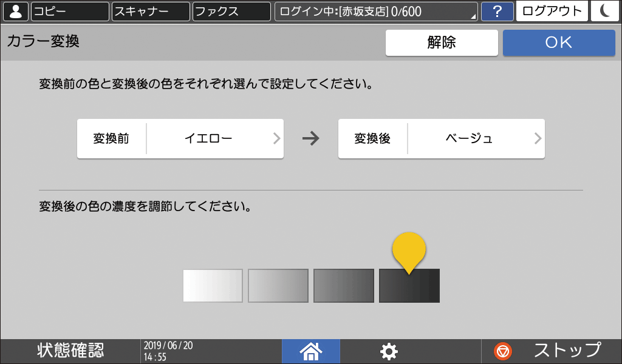The width and height of the screenshot is (622, 364).
Task: Select the second-lightest density swatch
Action: (x=278, y=285)
